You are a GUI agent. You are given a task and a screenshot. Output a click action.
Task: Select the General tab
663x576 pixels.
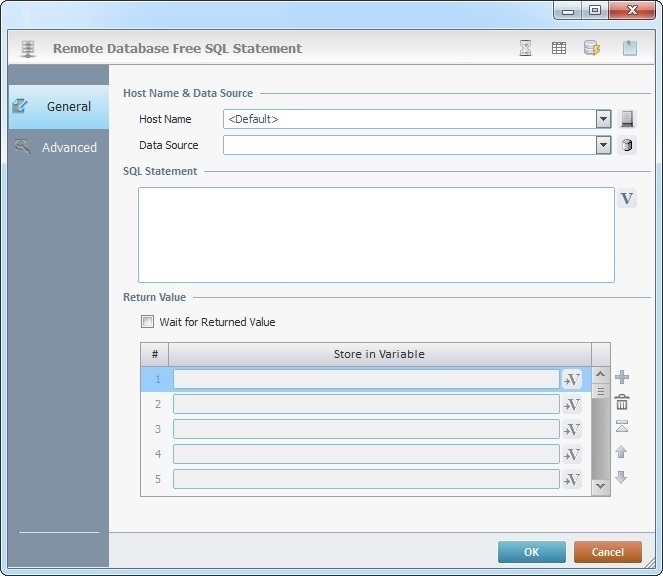(x=59, y=106)
